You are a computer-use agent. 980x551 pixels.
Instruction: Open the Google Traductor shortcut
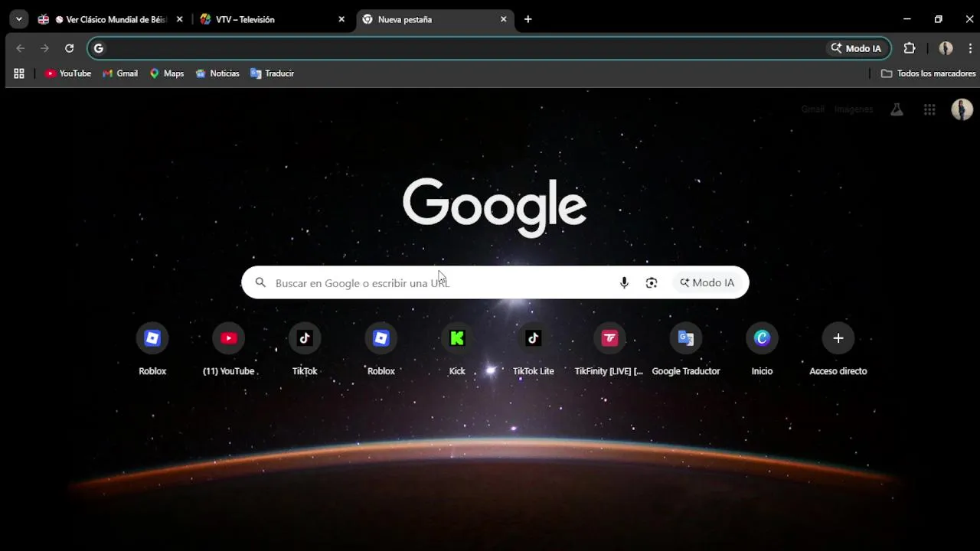686,349
